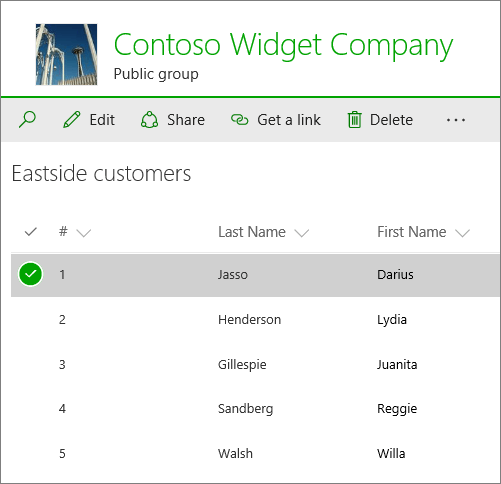Click the Reggie first name cell

point(397,409)
